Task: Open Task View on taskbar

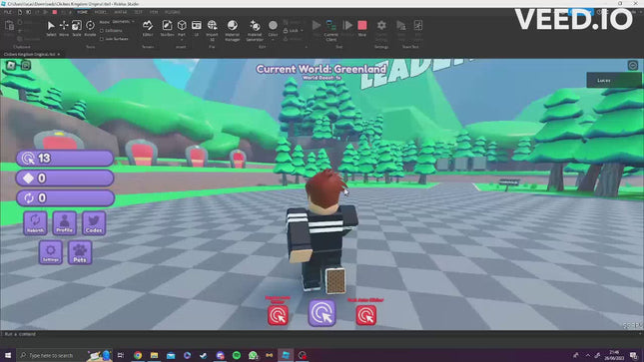Action: [x=121, y=355]
